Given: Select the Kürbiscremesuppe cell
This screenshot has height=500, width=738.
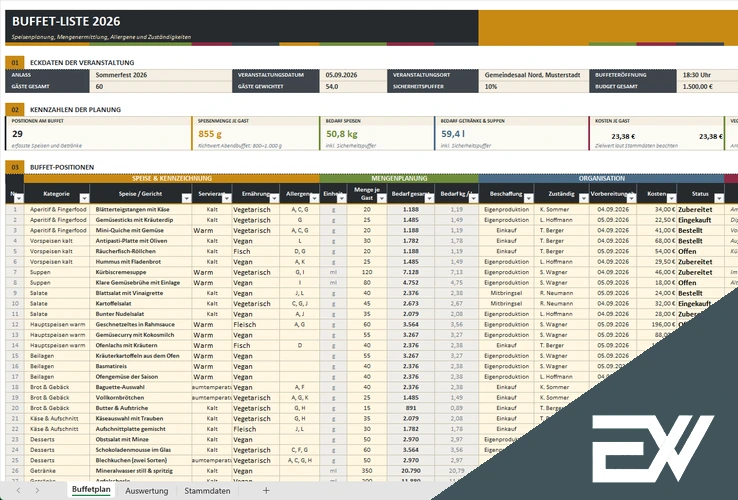Looking at the screenshot, I should click(x=140, y=272).
